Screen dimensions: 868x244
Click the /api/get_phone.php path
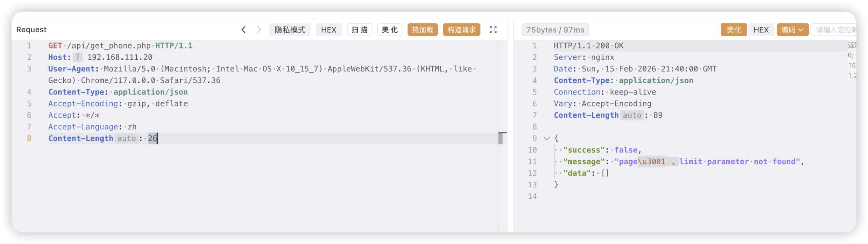109,46
